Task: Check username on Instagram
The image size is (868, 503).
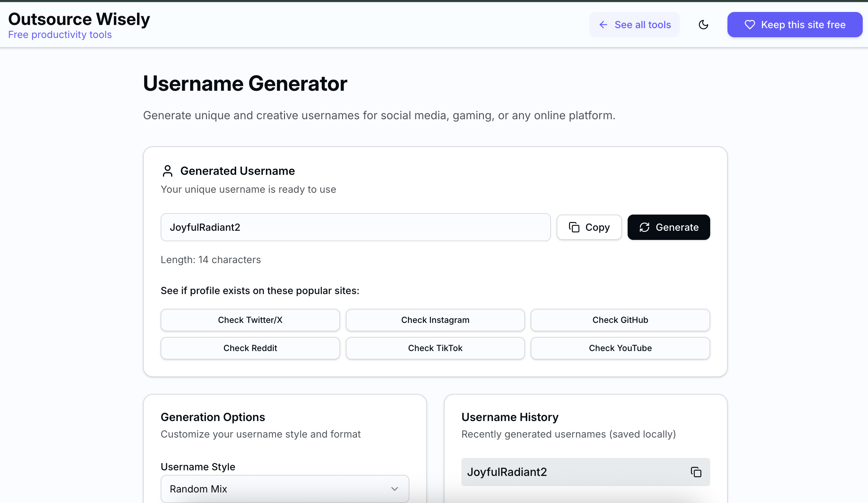Action: pos(435,320)
